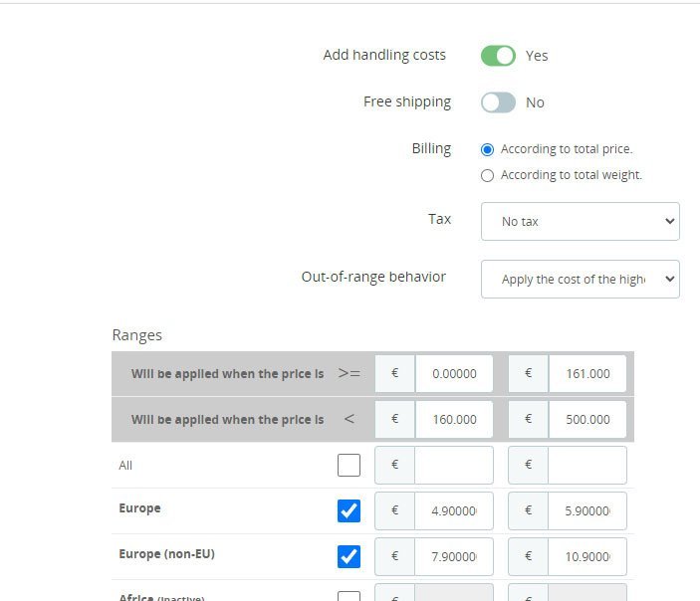Click the All row second range cost field
Screen dimensions: 700x601
(586, 465)
